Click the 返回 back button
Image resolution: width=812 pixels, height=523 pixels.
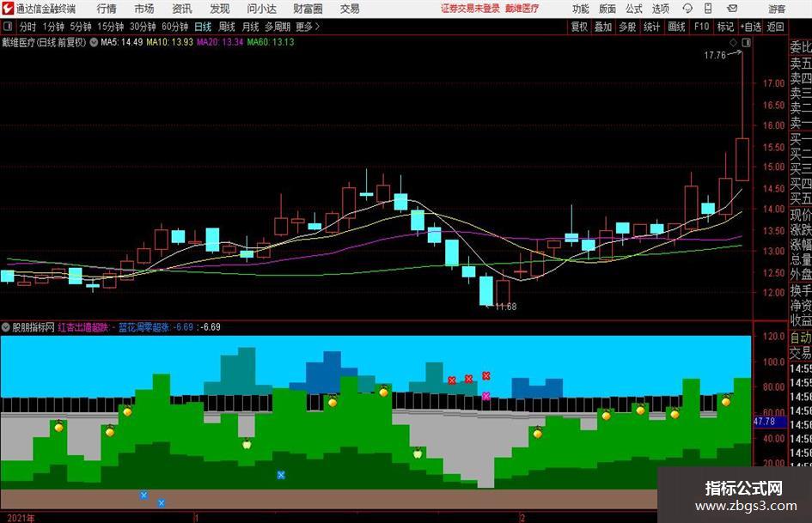[x=775, y=27]
